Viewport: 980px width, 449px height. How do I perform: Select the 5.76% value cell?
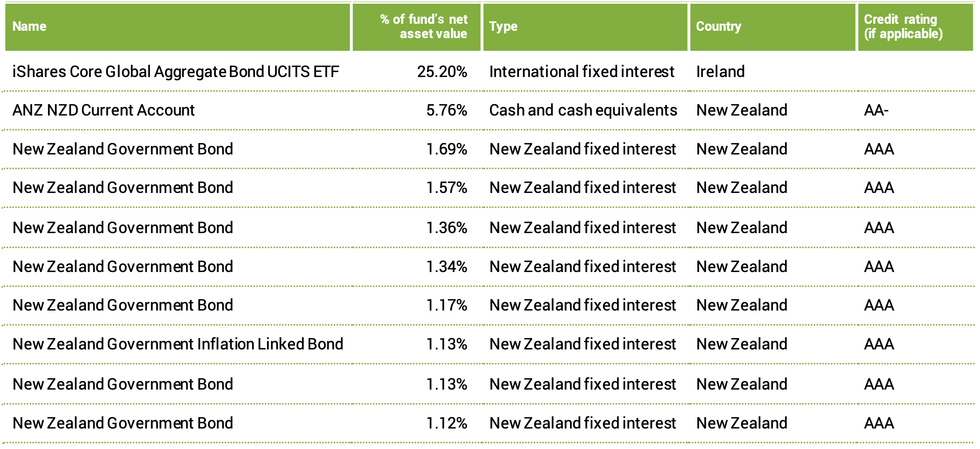[x=447, y=110]
